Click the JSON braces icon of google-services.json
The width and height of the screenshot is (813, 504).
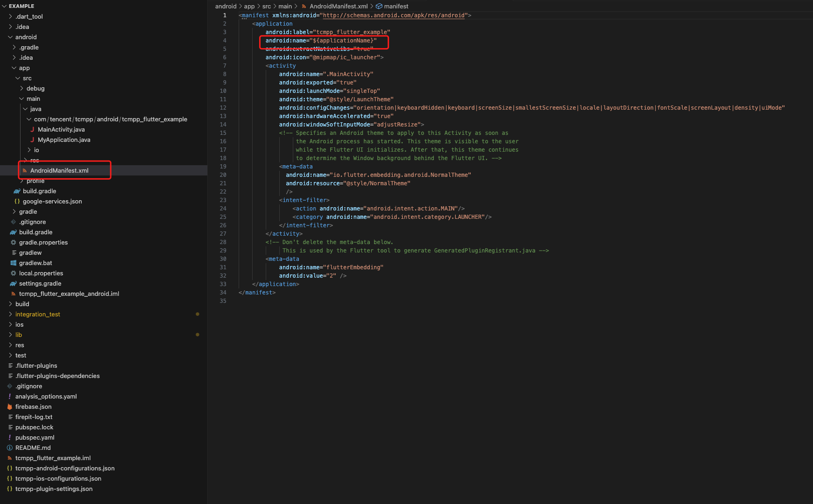[x=17, y=201]
